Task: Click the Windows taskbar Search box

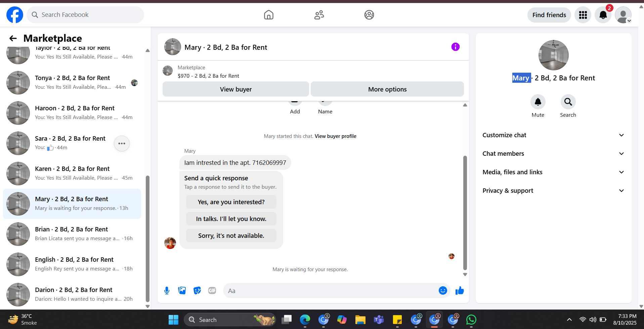Action: tap(230, 320)
